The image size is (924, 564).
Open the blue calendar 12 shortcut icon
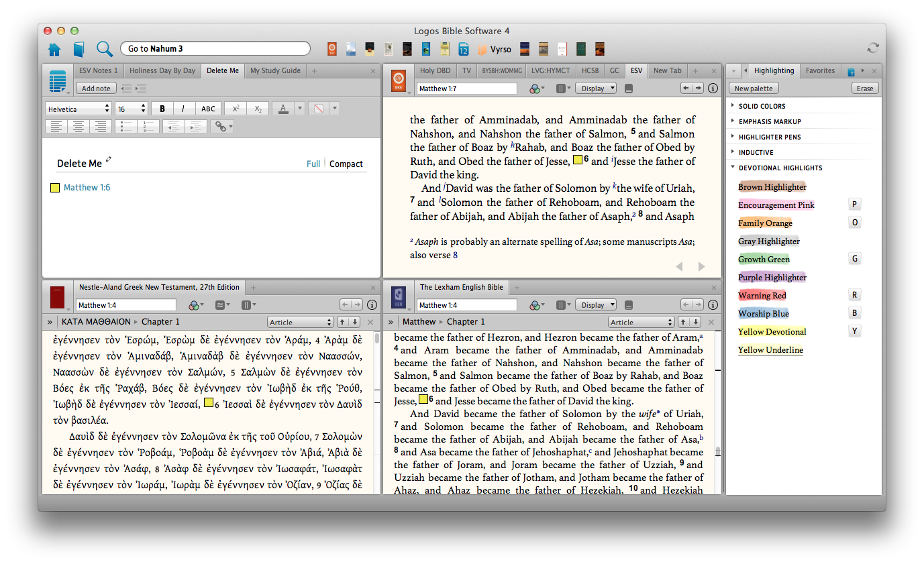[x=463, y=49]
